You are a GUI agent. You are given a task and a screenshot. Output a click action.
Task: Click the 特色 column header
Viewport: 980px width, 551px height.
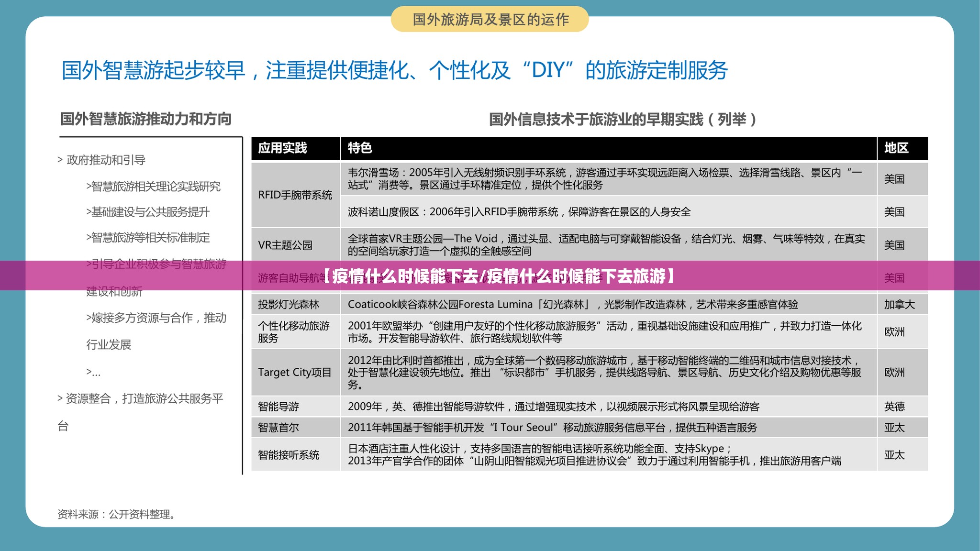[360, 148]
